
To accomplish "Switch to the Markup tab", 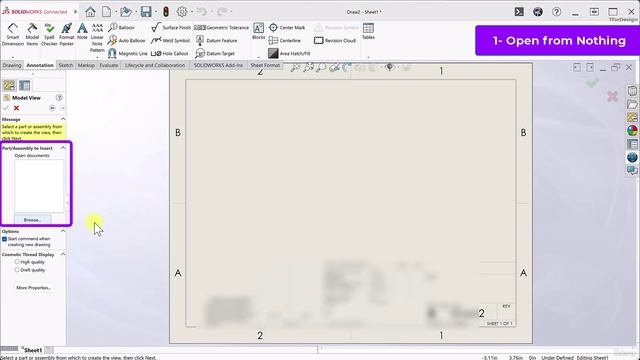I will [x=86, y=65].
